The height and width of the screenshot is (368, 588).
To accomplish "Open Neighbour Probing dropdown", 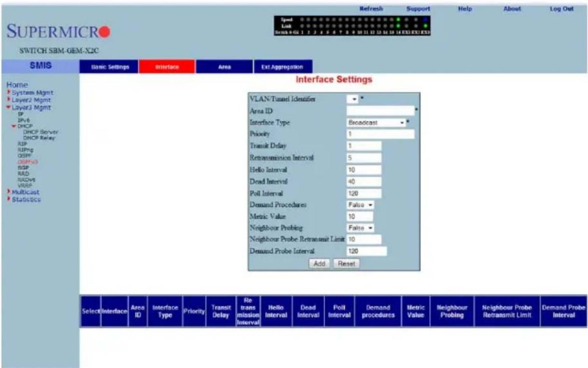I will [361, 228].
